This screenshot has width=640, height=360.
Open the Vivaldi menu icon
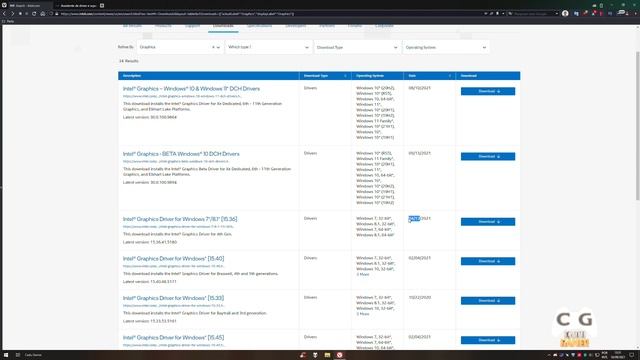(4, 5)
